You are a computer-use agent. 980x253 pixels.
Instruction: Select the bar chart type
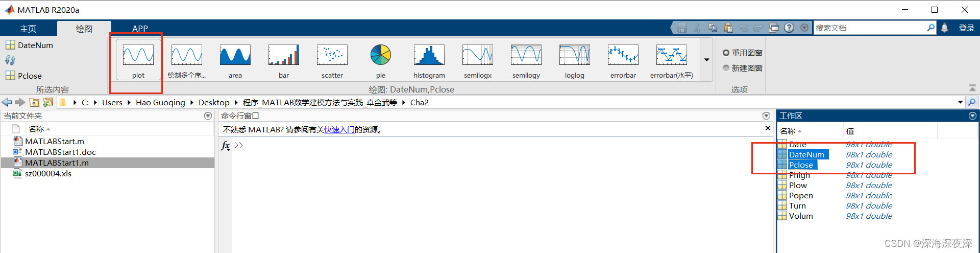click(284, 60)
